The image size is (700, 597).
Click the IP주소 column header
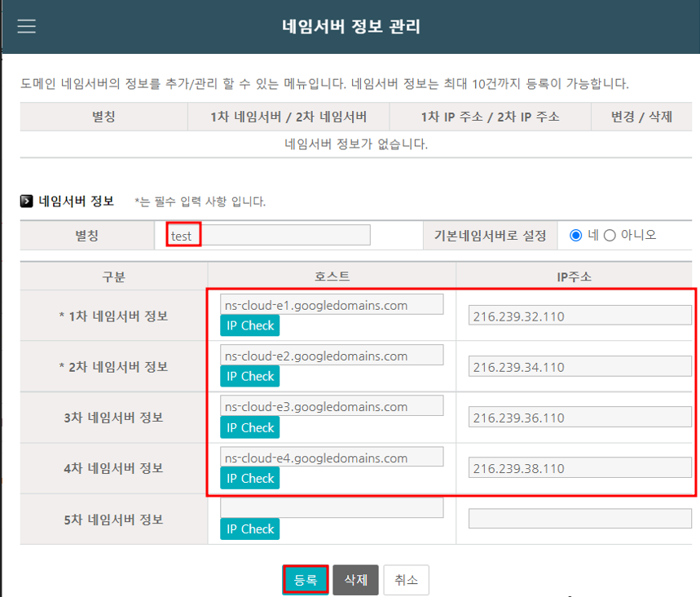tap(575, 276)
